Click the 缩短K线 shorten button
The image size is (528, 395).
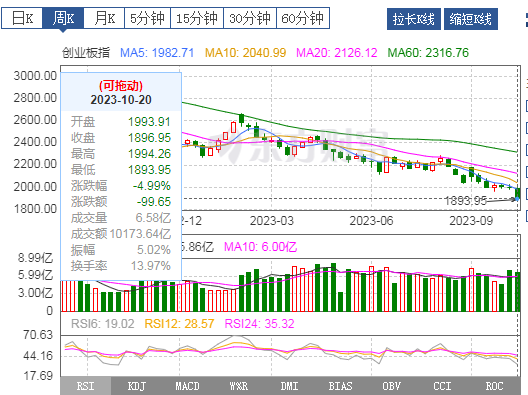(470, 19)
